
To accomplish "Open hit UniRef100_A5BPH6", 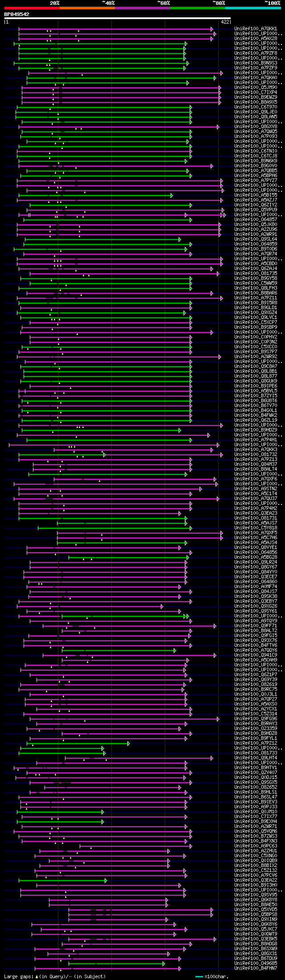I will (256, 176).
